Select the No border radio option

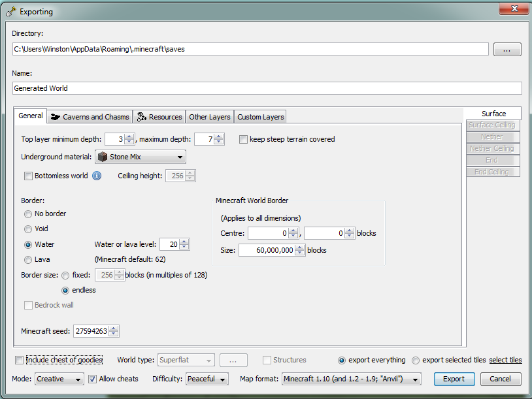(x=28, y=214)
